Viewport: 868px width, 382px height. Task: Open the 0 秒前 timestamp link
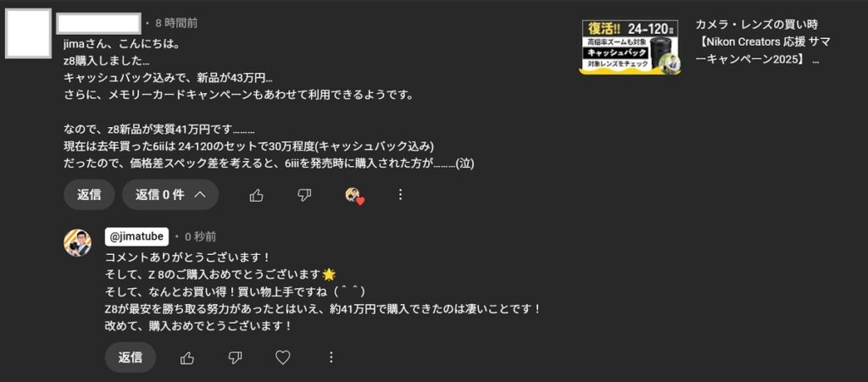(200, 236)
